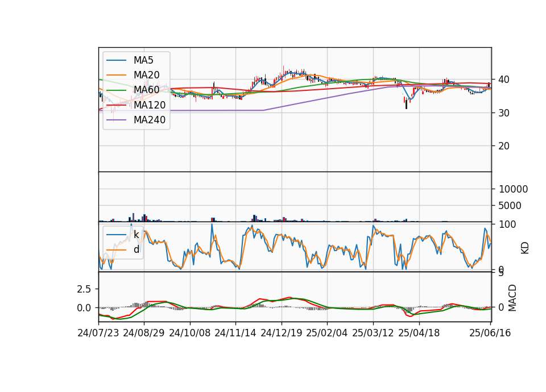Click the 25/03/12 date axis label
This screenshot has width=546, height=392.
tap(373, 333)
